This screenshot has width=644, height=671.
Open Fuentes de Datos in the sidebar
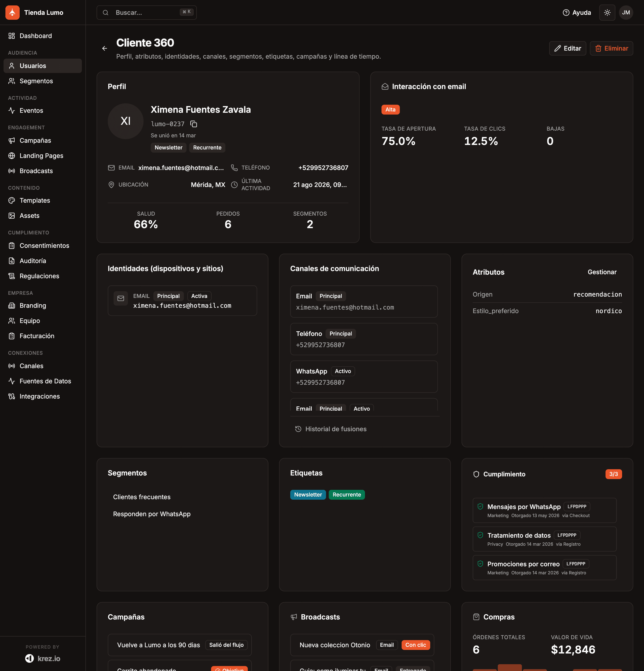click(43, 381)
